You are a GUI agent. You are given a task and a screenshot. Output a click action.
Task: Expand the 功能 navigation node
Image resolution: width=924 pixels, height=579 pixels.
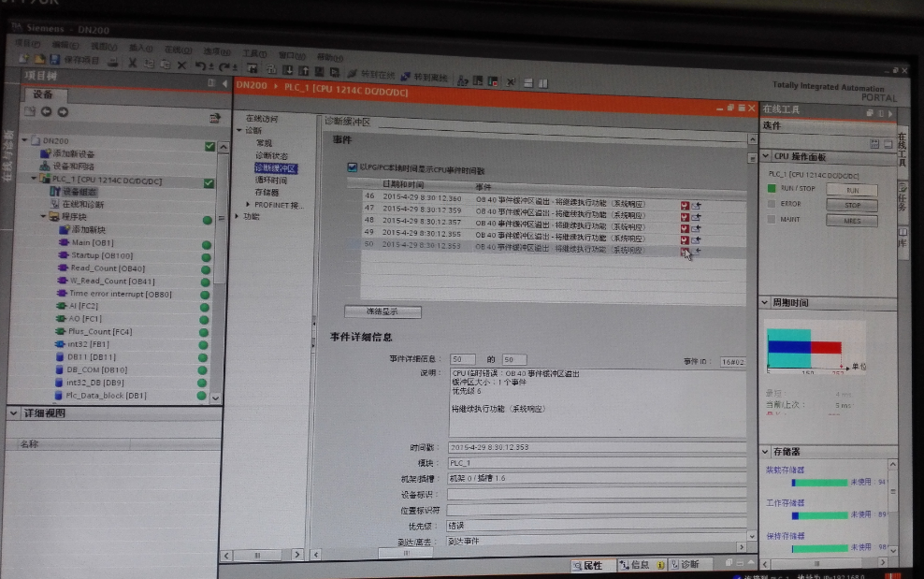238,216
